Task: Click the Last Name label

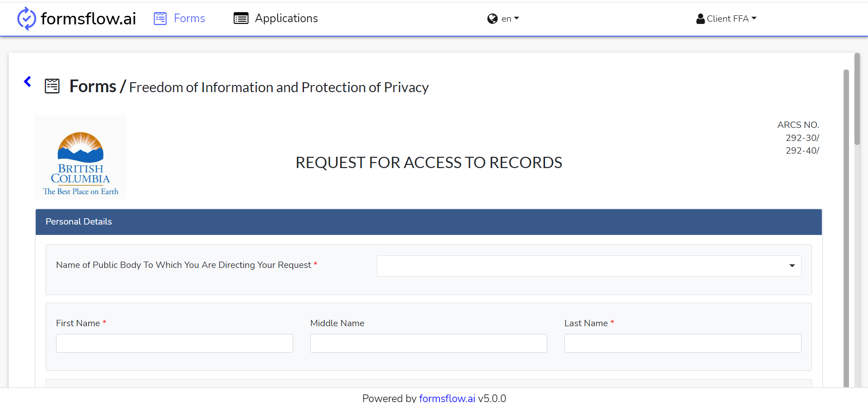Action: coord(586,323)
